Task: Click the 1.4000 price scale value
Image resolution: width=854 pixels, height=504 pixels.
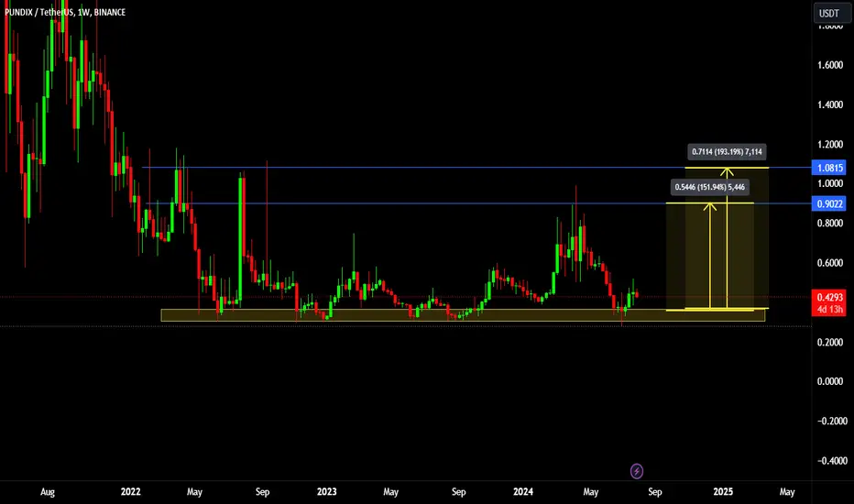Action: 830,104
